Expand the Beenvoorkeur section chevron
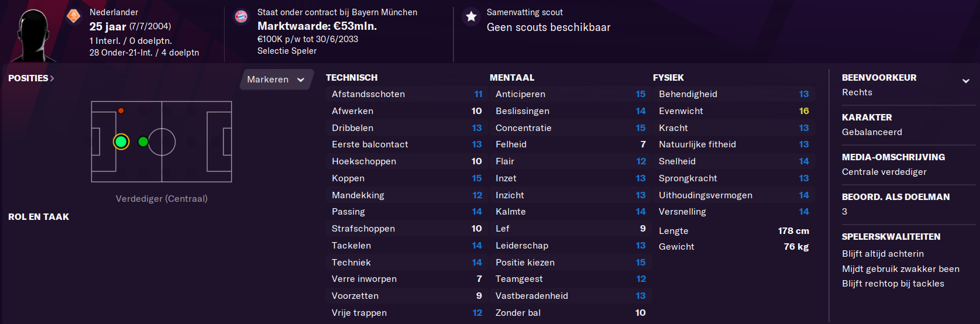 [x=966, y=81]
